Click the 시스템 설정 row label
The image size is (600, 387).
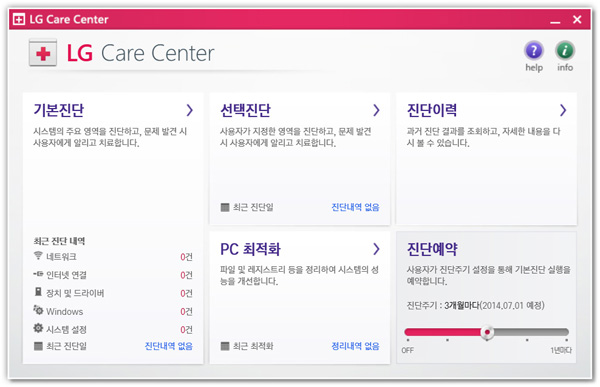[x=66, y=330]
